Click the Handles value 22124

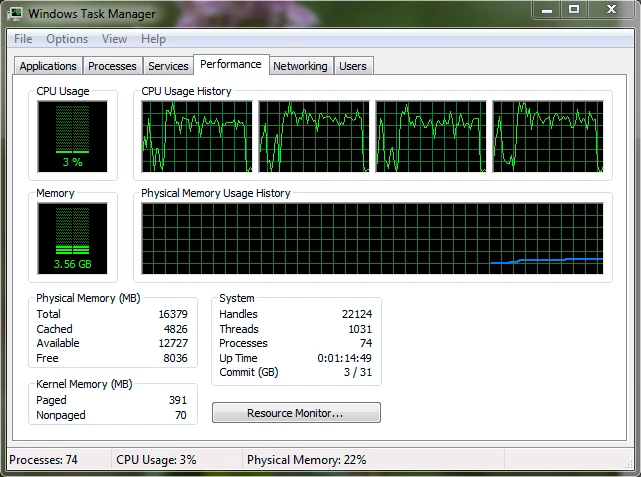click(x=357, y=314)
